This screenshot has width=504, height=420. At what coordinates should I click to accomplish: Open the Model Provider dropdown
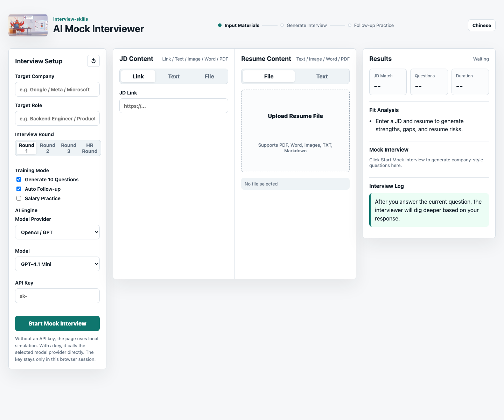(x=57, y=232)
